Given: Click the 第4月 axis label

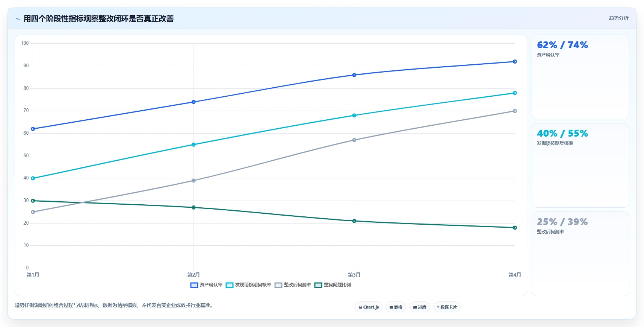Looking at the screenshot, I should pos(515,275).
